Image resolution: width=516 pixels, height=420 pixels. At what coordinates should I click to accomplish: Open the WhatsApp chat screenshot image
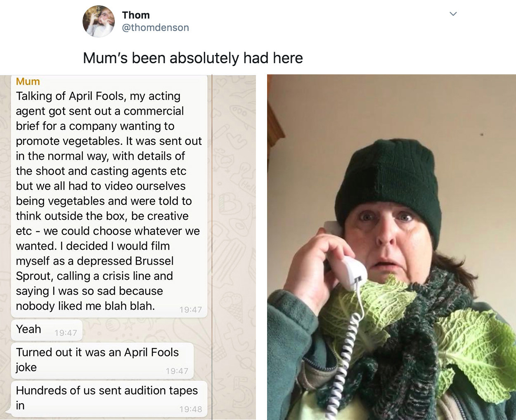[x=128, y=247]
